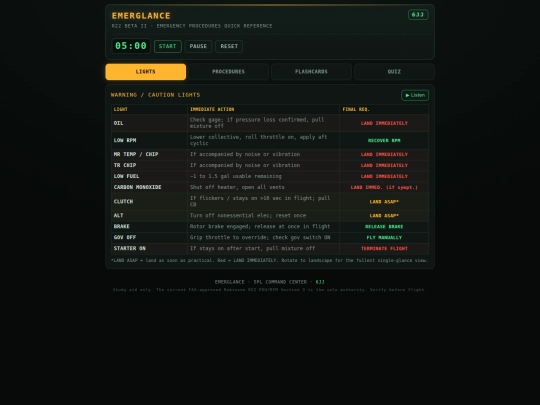Click 'Shut off heater, open all vents'
540x405 pixels.
[237, 187]
